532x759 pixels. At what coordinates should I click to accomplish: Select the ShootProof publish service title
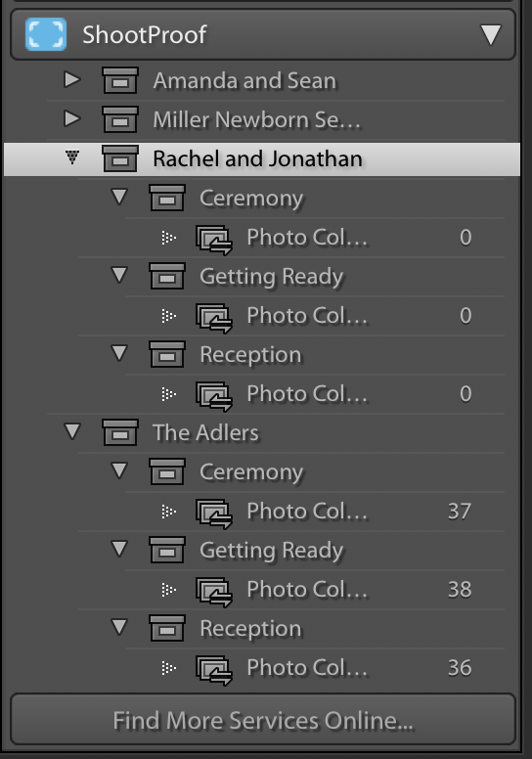pos(145,35)
